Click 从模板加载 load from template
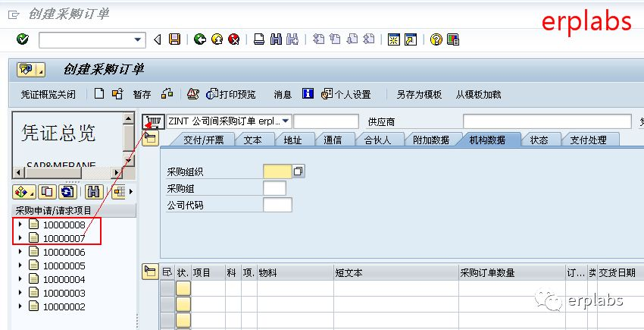 point(478,95)
